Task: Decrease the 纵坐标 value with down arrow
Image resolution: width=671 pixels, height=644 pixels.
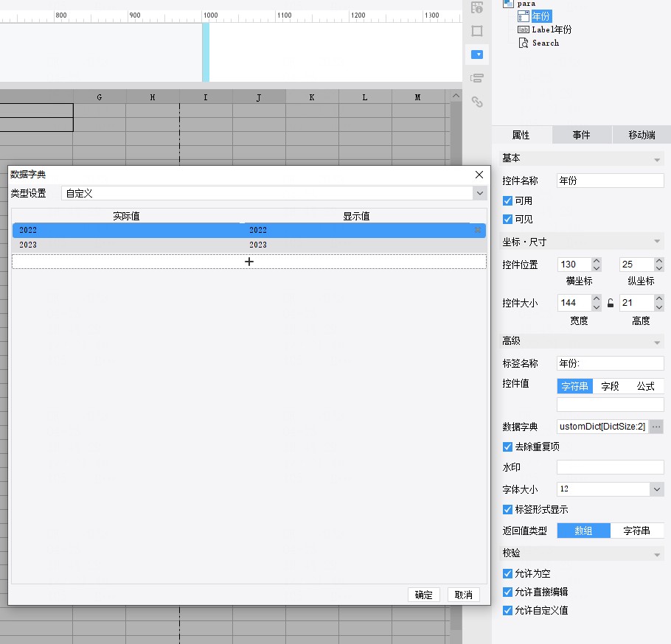Action: 659,268
